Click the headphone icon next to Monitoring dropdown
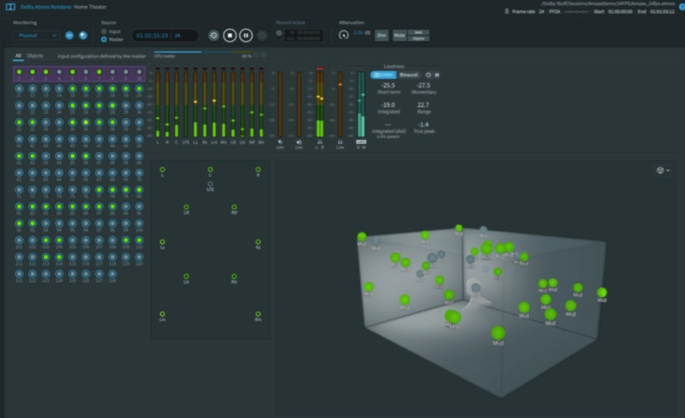 pos(83,35)
